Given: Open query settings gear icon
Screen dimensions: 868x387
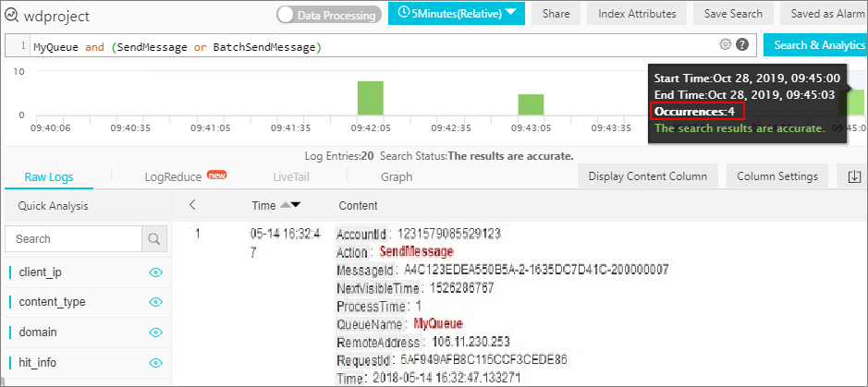Looking at the screenshot, I should (725, 44).
